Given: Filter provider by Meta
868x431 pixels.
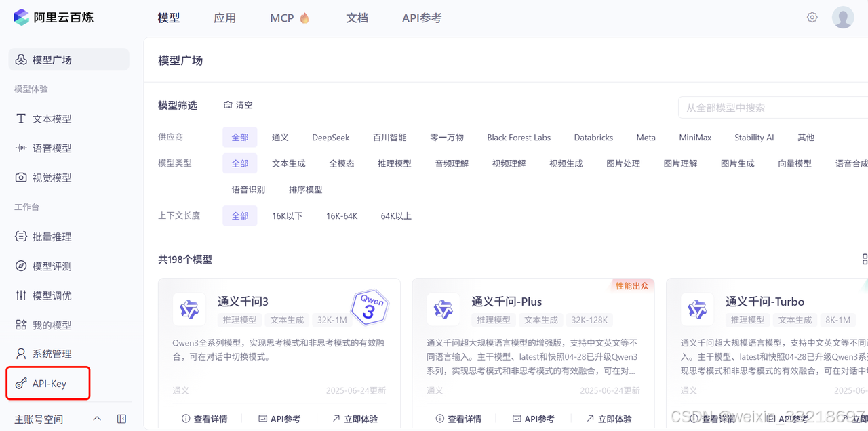Looking at the screenshot, I should [x=646, y=137].
